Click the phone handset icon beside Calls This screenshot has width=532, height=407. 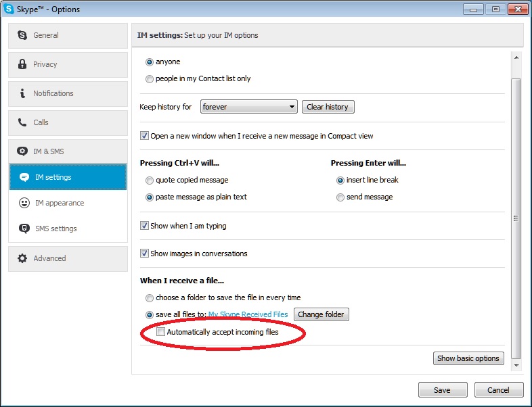(x=22, y=122)
